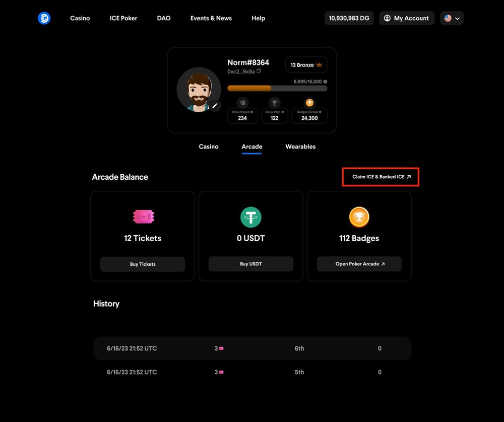Click the 13 Bronze level badge
The image size is (504, 422).
pos(306,65)
